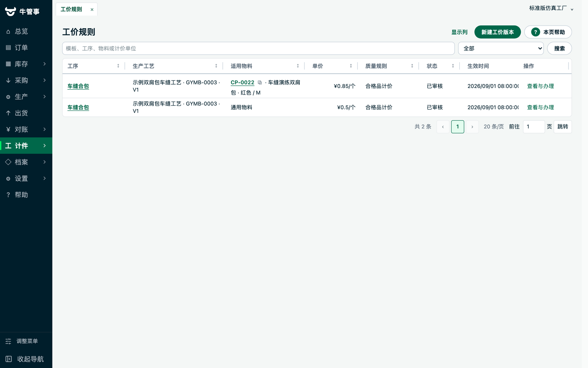Click the 共 2 条 total count text
The height and width of the screenshot is (368, 588).
click(x=423, y=127)
